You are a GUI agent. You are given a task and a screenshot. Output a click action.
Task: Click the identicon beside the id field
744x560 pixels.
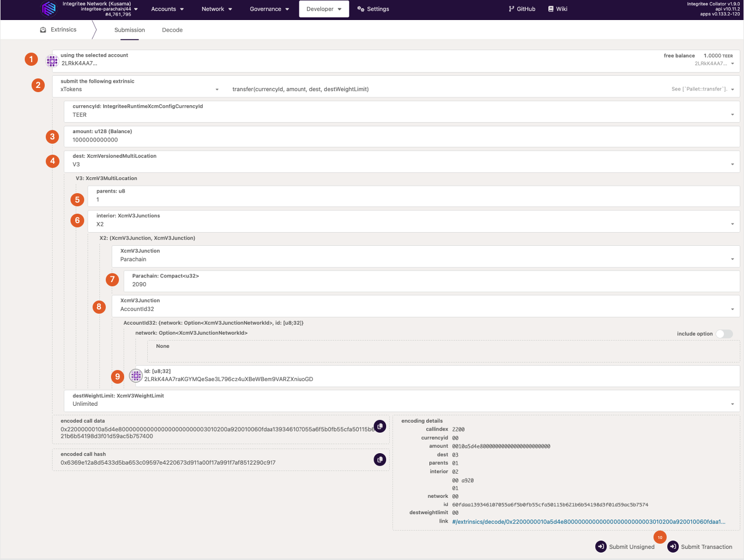136,375
